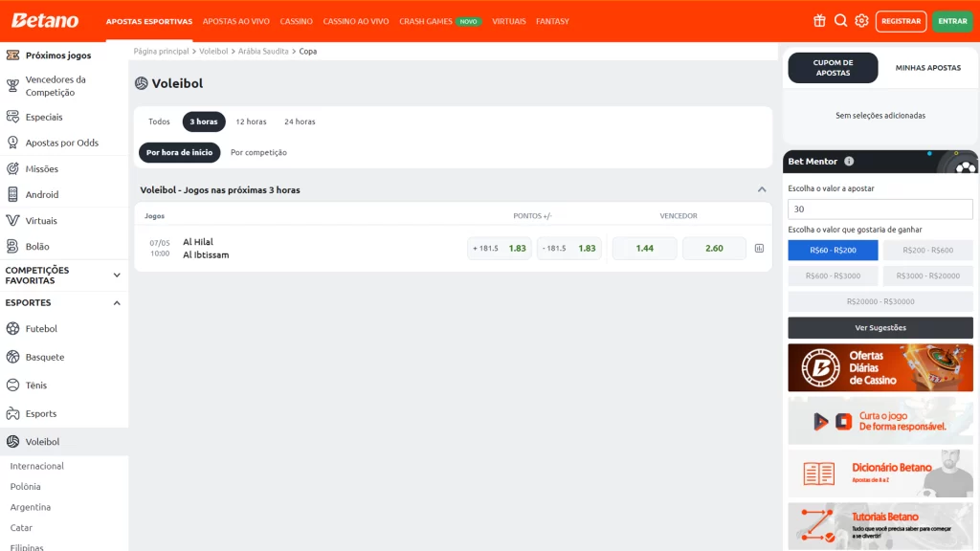Screen dimensions: 980x551
Task: Select the Todos time filter
Action: [x=159, y=121]
